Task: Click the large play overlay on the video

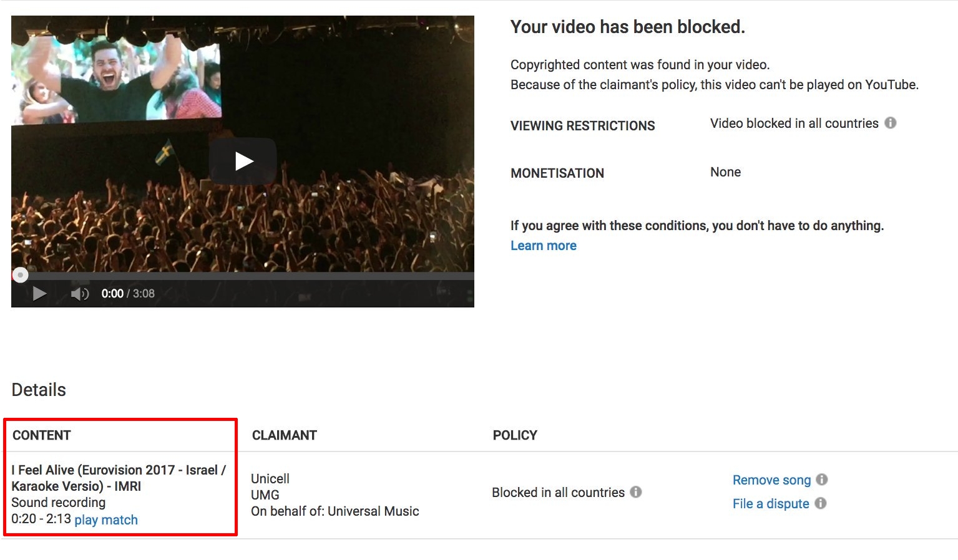Action: tap(243, 162)
